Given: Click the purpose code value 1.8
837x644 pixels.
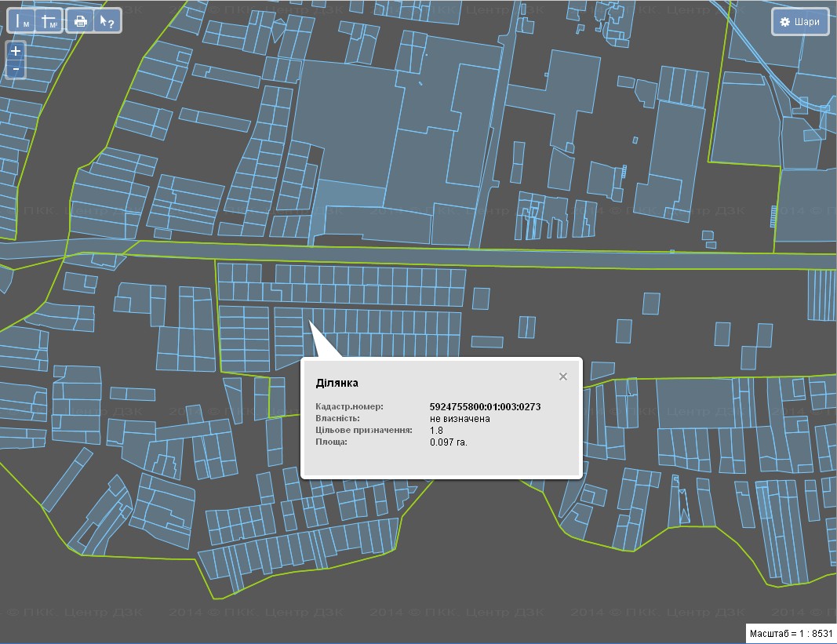Looking at the screenshot, I should point(436,430).
